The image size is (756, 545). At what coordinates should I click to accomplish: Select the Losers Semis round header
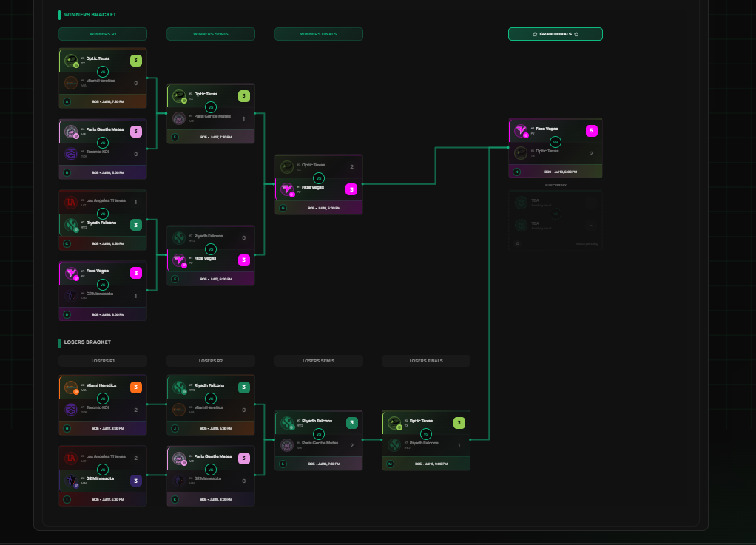point(319,361)
